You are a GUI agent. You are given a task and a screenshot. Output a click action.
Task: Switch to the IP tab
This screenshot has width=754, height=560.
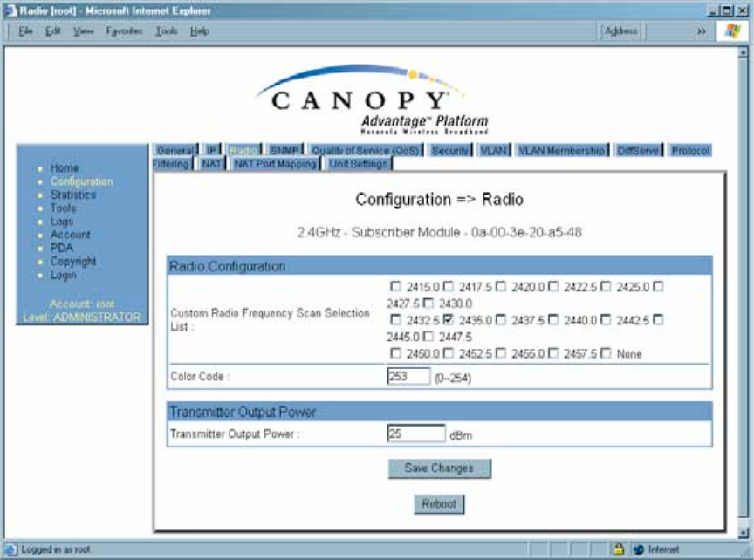point(211,150)
